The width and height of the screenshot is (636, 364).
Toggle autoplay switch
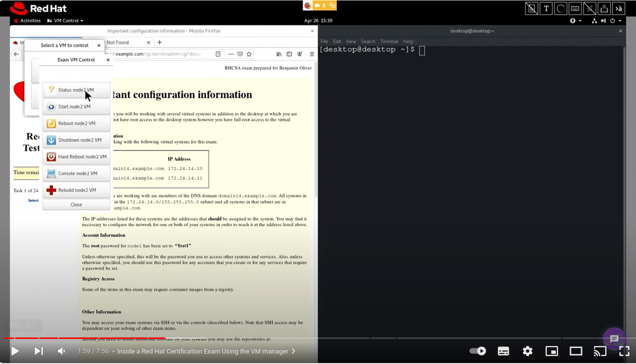pyautogui.click(x=478, y=351)
